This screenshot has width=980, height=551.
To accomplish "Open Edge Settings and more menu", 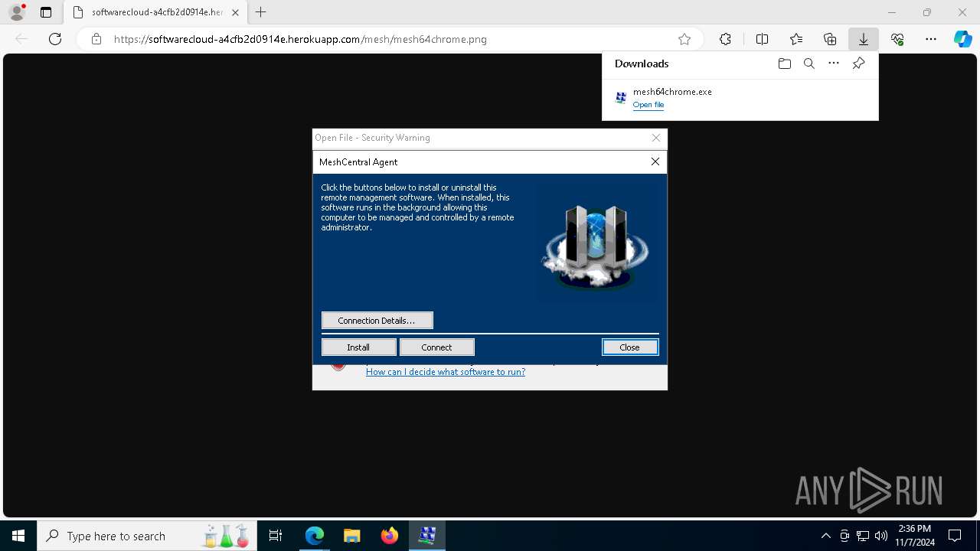I will 931,39.
